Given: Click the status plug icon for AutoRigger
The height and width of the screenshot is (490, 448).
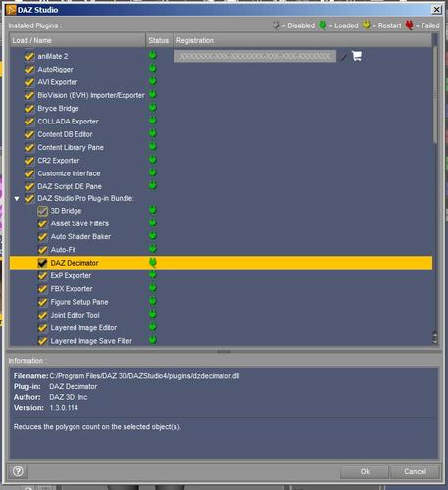Looking at the screenshot, I should [153, 69].
